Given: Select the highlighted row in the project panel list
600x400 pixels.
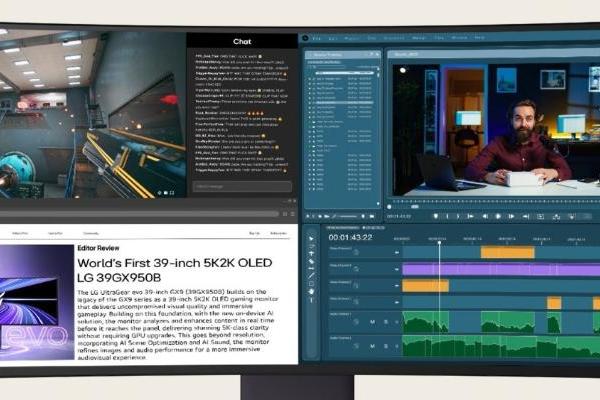Looking at the screenshot, I should (342, 103).
